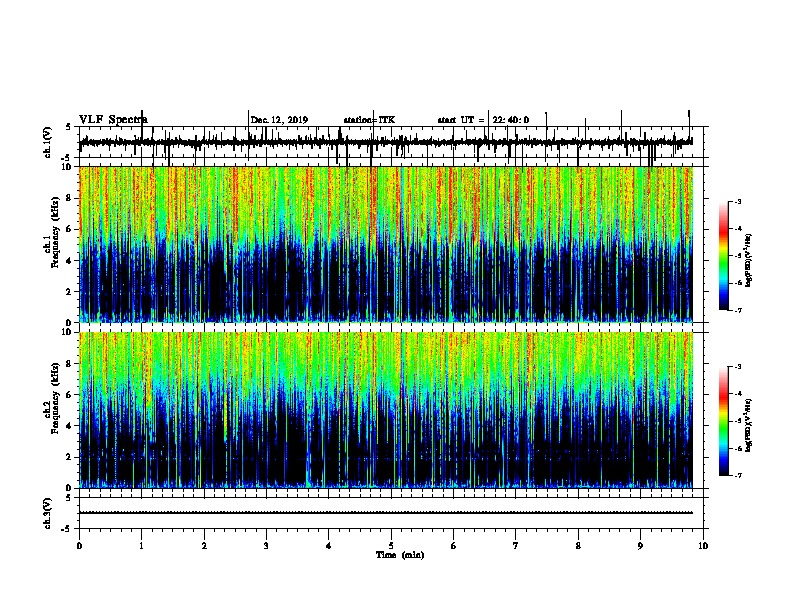This screenshot has width=792, height=612.
Task: Click the "22:40: 0" start time value
Action: tap(511, 120)
